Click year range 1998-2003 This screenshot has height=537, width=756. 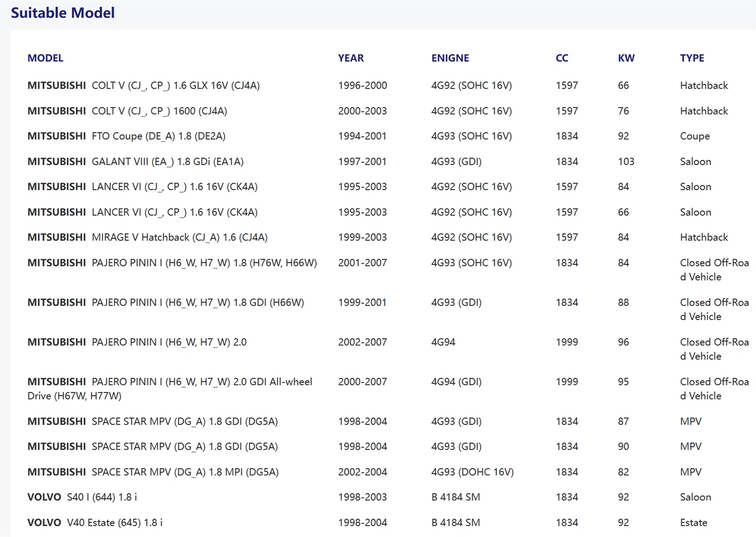(x=362, y=497)
